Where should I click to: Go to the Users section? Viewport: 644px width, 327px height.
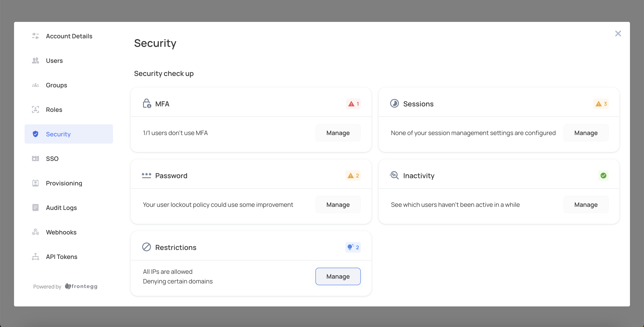coord(54,60)
